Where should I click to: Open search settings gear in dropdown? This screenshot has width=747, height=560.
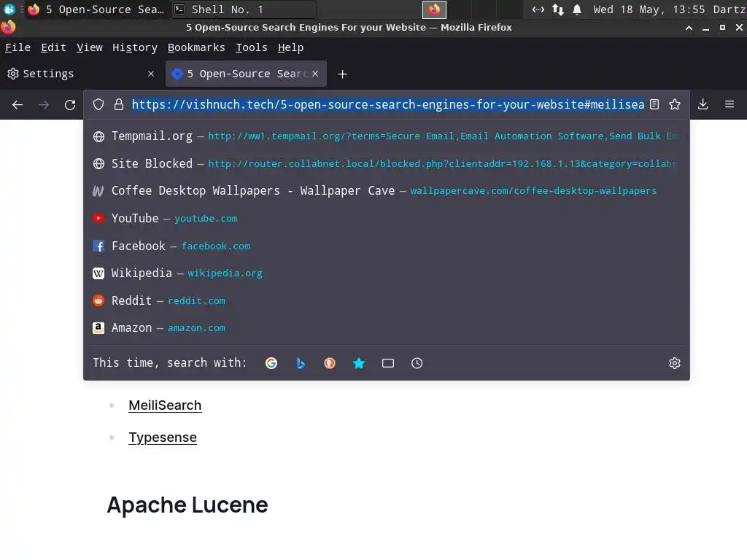675,363
